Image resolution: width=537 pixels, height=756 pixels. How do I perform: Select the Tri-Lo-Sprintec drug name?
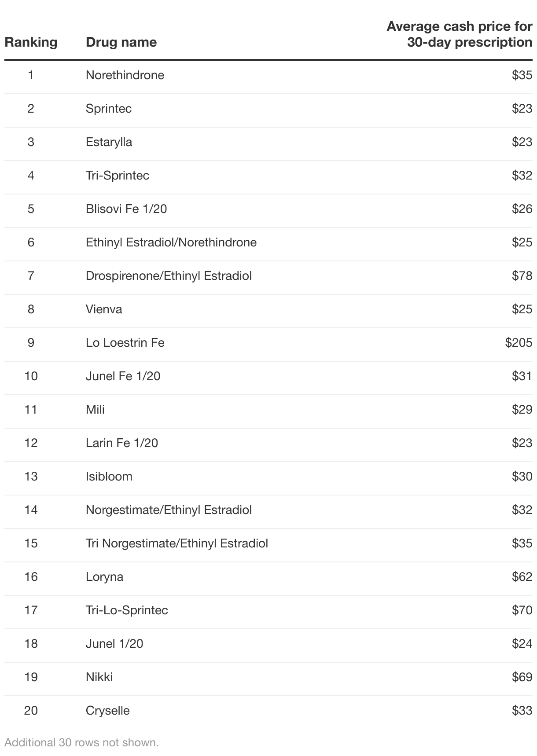coord(127,610)
